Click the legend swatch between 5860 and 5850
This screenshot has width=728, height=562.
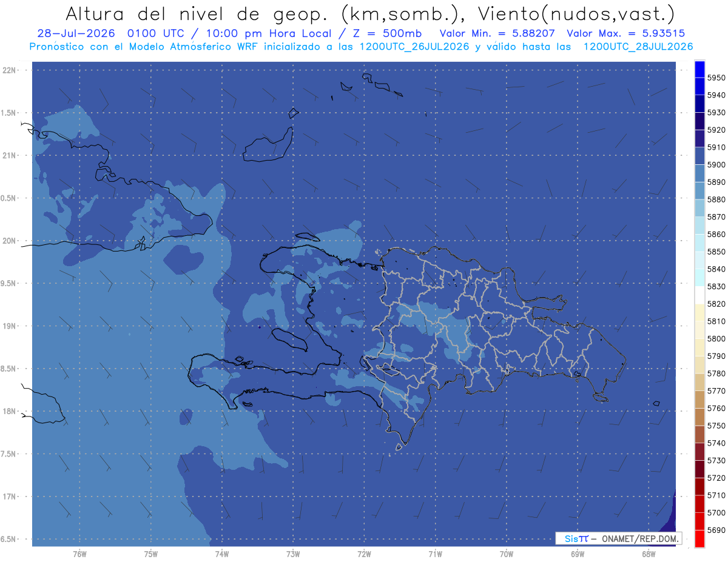(x=699, y=243)
